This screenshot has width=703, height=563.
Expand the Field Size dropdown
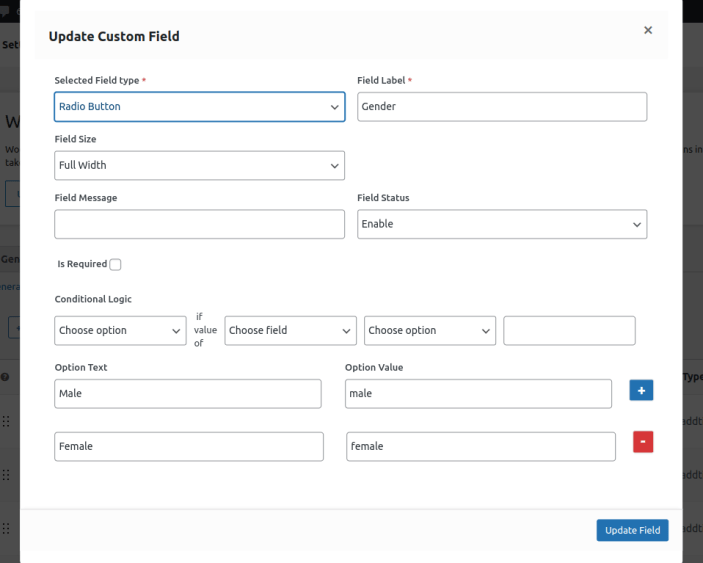tap(199, 165)
